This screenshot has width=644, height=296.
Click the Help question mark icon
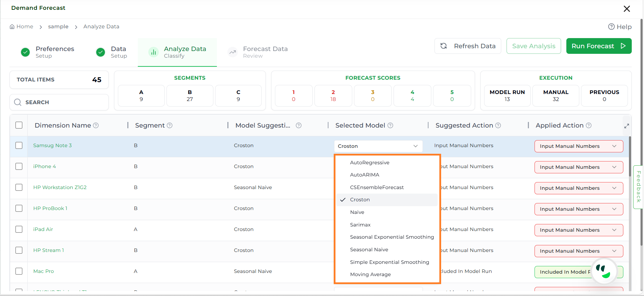pyautogui.click(x=611, y=27)
